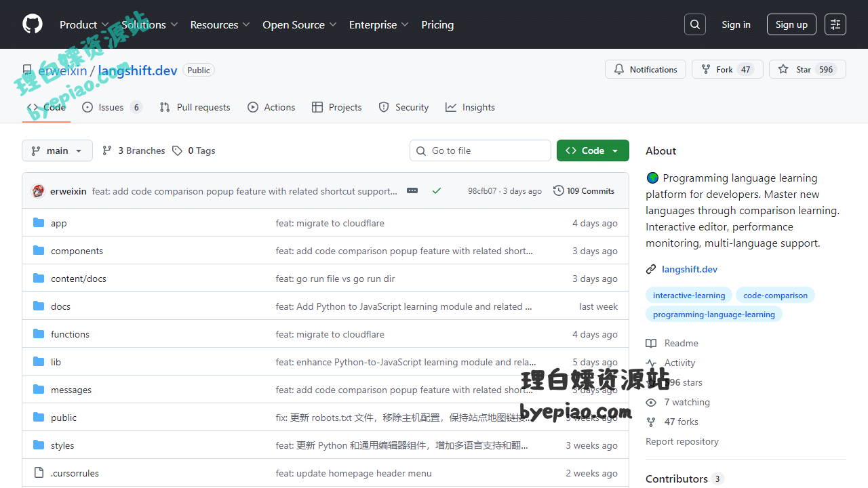The image size is (868, 488).
Task: Open the content/docs folder
Action: click(x=79, y=279)
